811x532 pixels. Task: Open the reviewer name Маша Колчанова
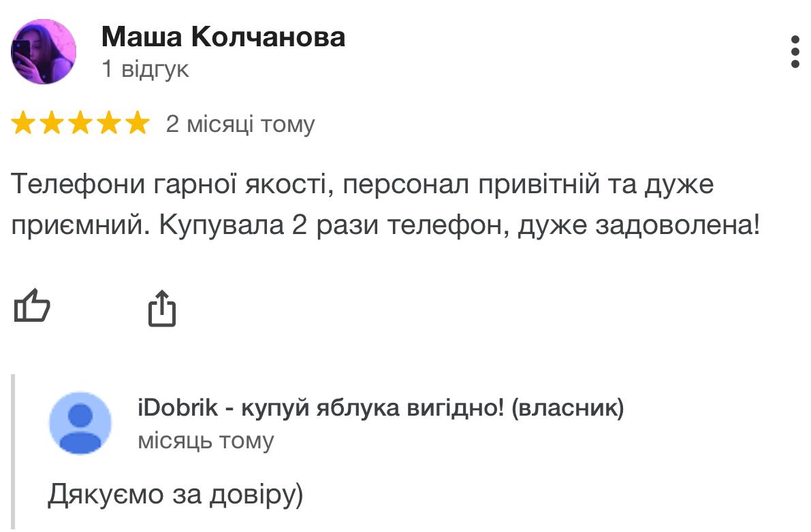click(223, 37)
